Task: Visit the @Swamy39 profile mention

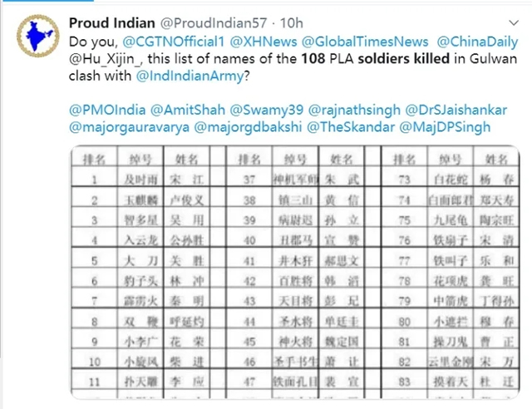Action: pos(267,110)
